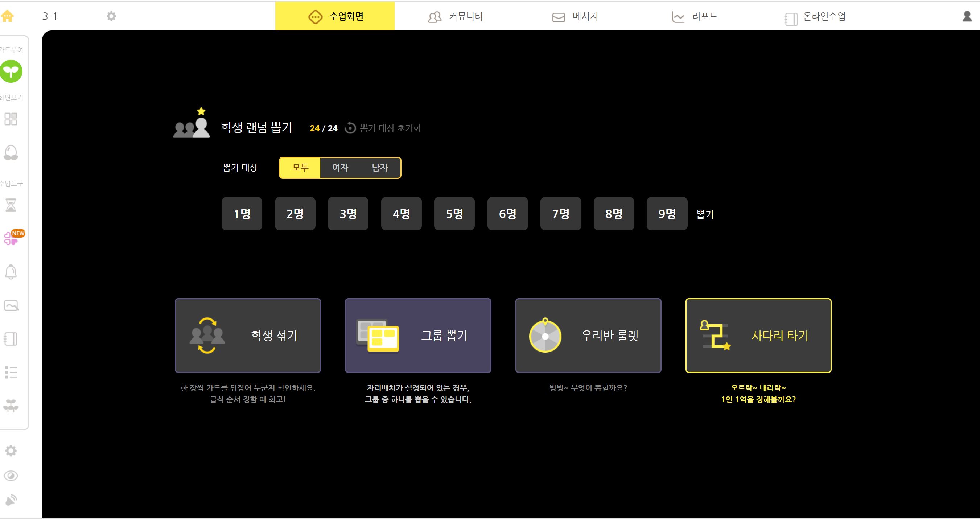Switch to the 리포트 tab
Viewport: 980px width, 522px height.
[694, 16]
